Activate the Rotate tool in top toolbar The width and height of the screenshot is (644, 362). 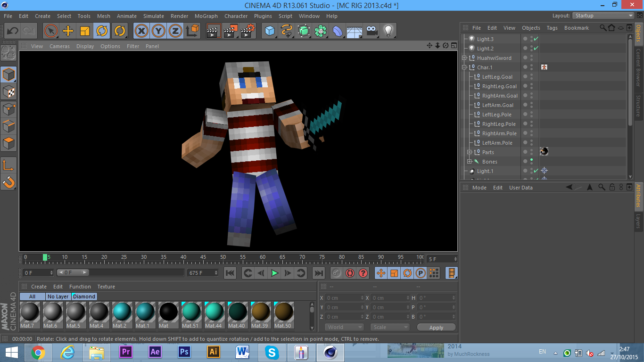point(102,31)
